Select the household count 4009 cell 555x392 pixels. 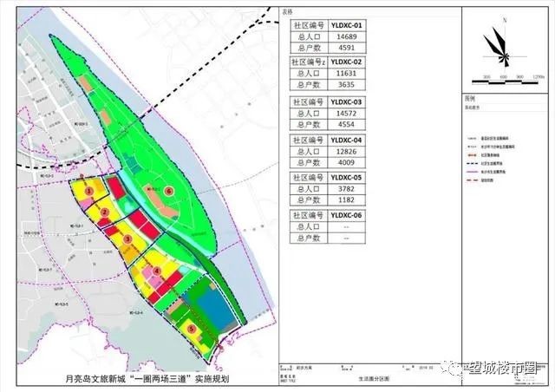[x=347, y=162]
